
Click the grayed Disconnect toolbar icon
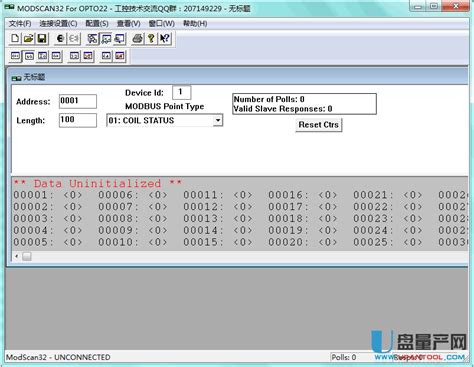(74, 39)
